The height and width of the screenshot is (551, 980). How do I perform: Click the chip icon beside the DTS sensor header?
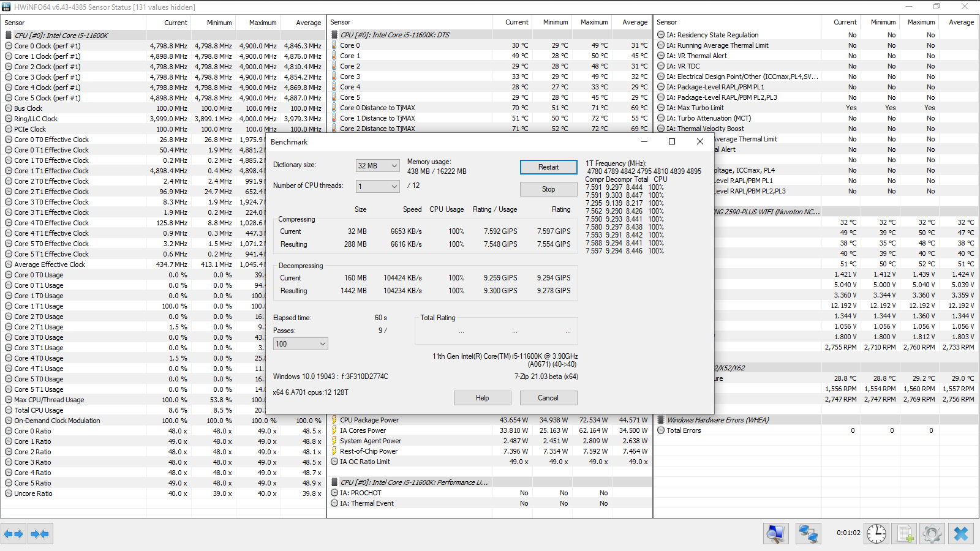click(334, 35)
